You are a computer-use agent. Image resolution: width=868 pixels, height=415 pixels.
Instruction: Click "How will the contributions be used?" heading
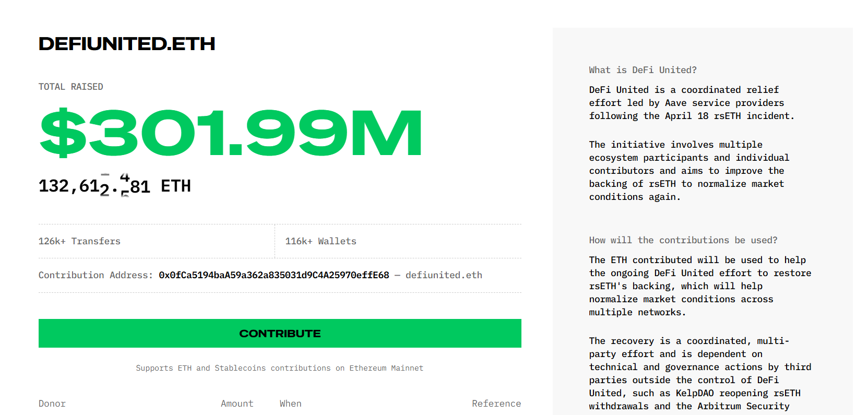pyautogui.click(x=683, y=240)
